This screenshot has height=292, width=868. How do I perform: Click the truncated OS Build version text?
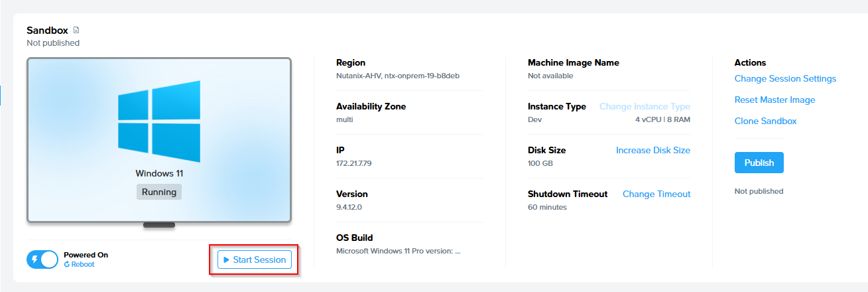[398, 251]
